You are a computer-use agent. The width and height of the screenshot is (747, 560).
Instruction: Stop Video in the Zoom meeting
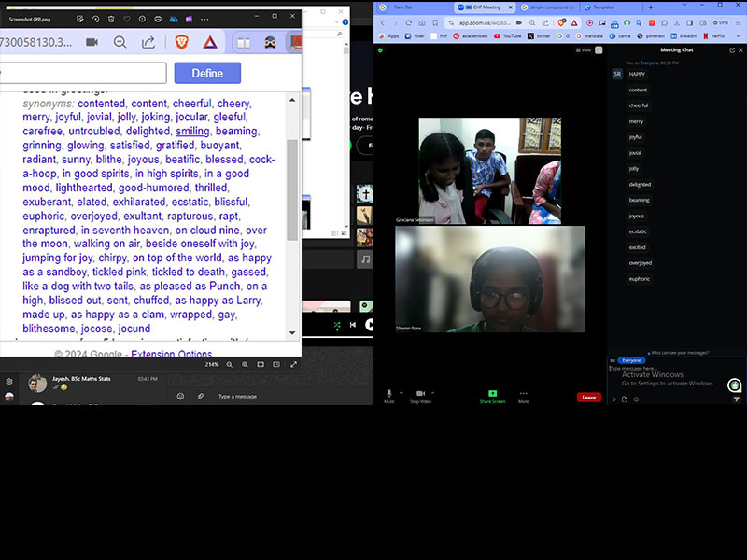(x=421, y=396)
